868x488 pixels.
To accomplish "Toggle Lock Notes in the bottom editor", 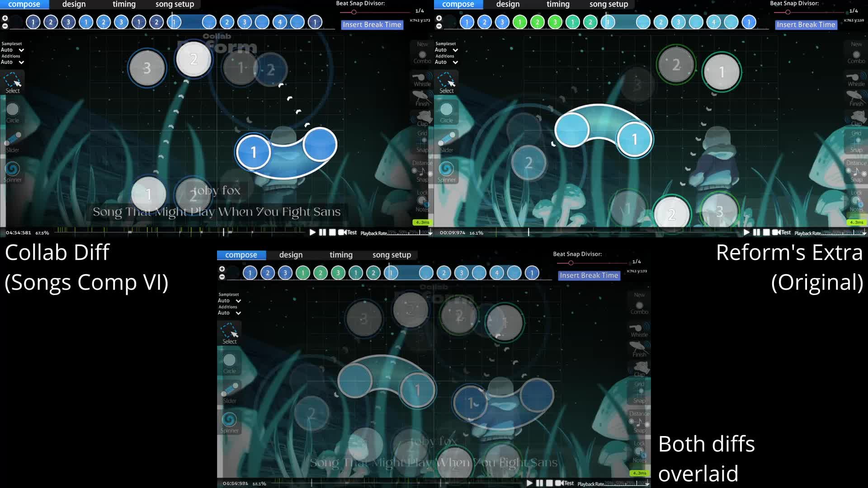I will tap(639, 451).
